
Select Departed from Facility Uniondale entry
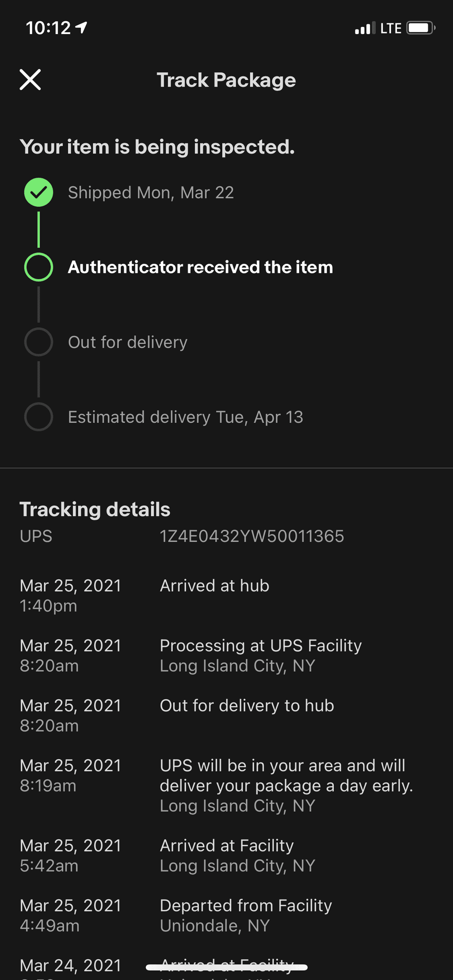tap(226, 915)
